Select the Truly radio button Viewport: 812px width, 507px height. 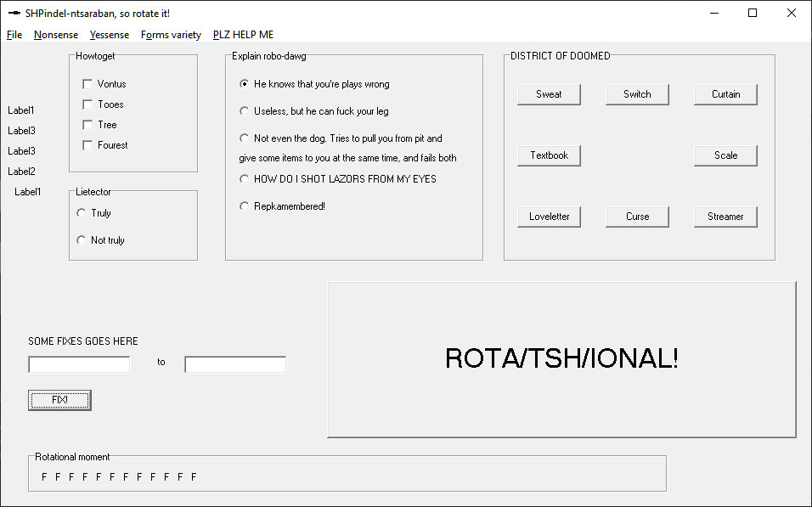[x=81, y=213]
